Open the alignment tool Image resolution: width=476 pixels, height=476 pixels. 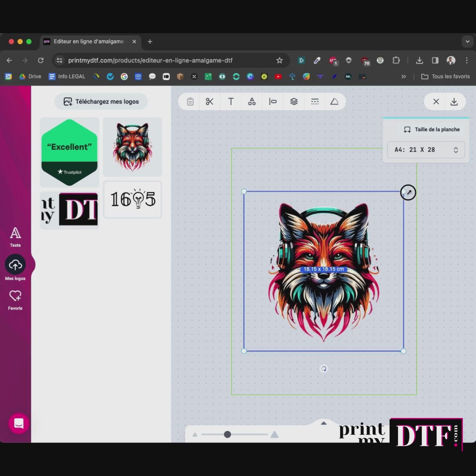[273, 102]
